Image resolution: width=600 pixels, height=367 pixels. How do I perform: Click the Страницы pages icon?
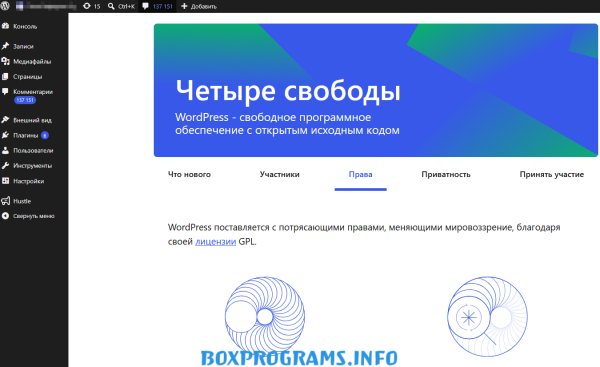click(5, 77)
